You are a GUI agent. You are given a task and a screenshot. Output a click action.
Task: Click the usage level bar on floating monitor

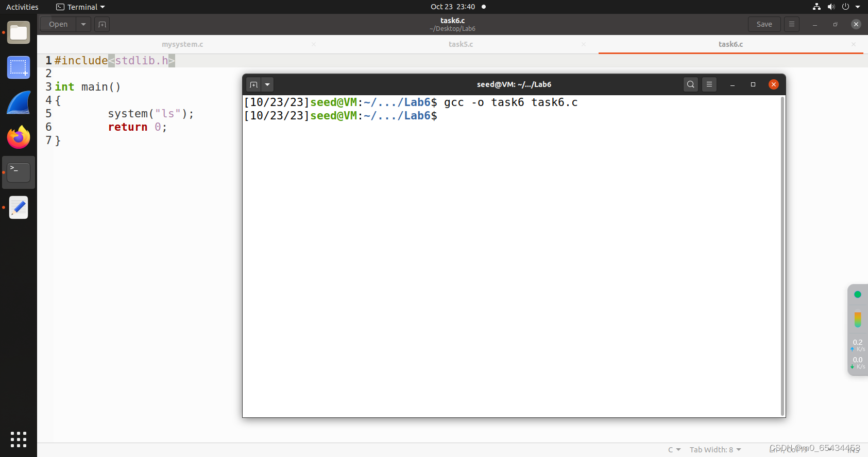(x=858, y=320)
